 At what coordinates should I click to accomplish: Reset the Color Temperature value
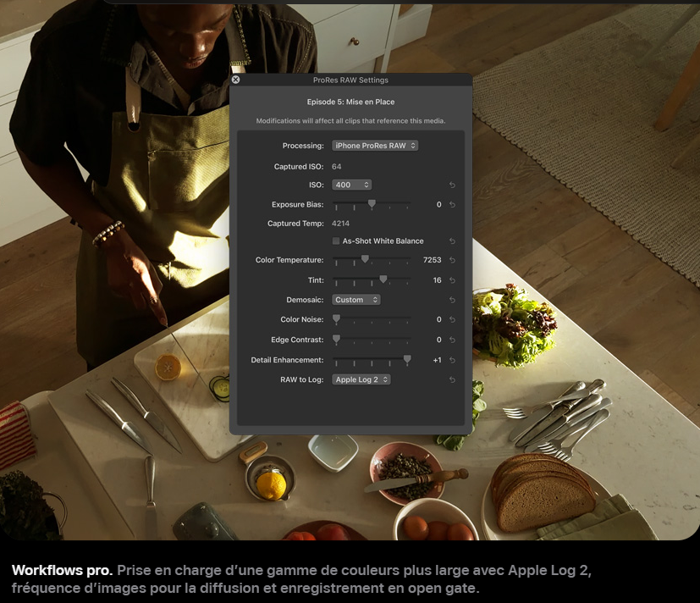pyautogui.click(x=452, y=260)
